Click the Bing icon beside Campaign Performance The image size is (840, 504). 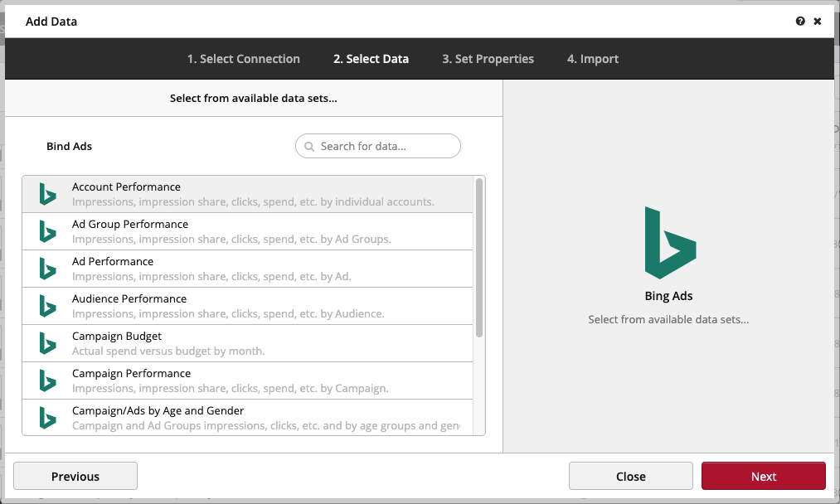point(47,380)
